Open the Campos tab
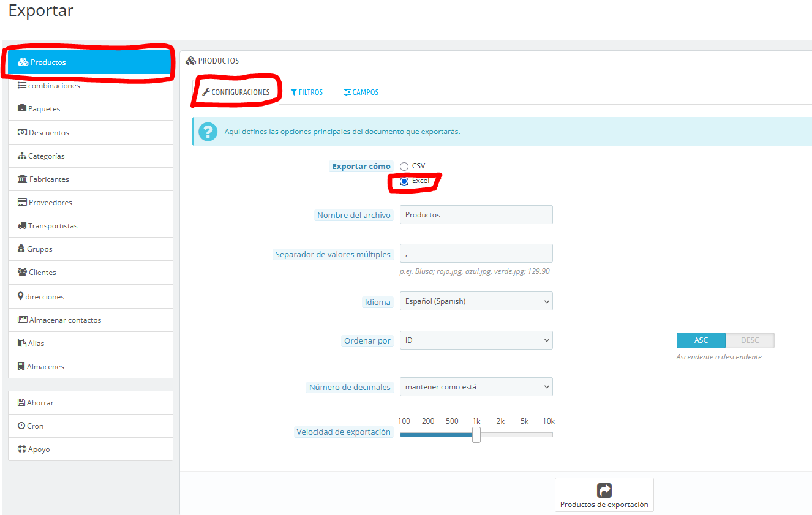Image resolution: width=812 pixels, height=515 pixels. pyautogui.click(x=361, y=92)
